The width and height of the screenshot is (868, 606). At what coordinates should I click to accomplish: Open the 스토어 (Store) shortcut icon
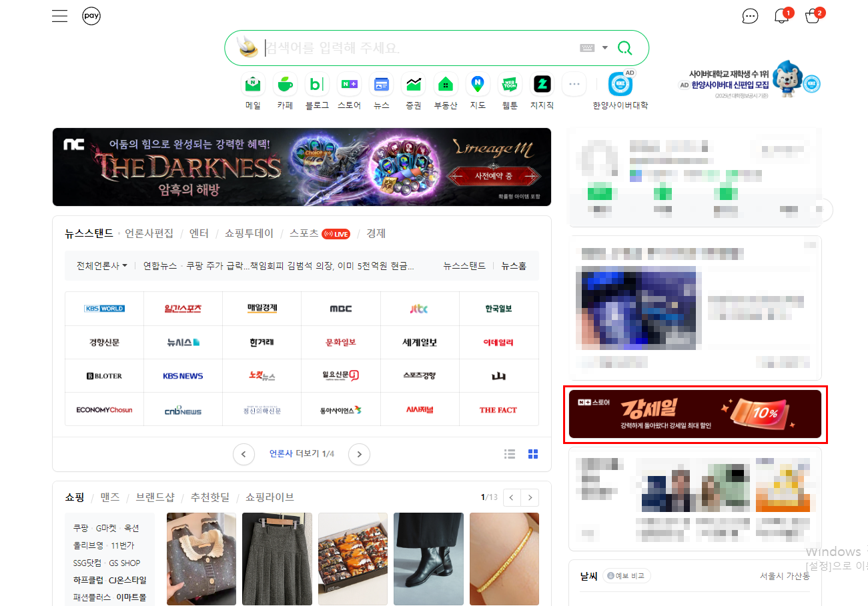coord(349,85)
